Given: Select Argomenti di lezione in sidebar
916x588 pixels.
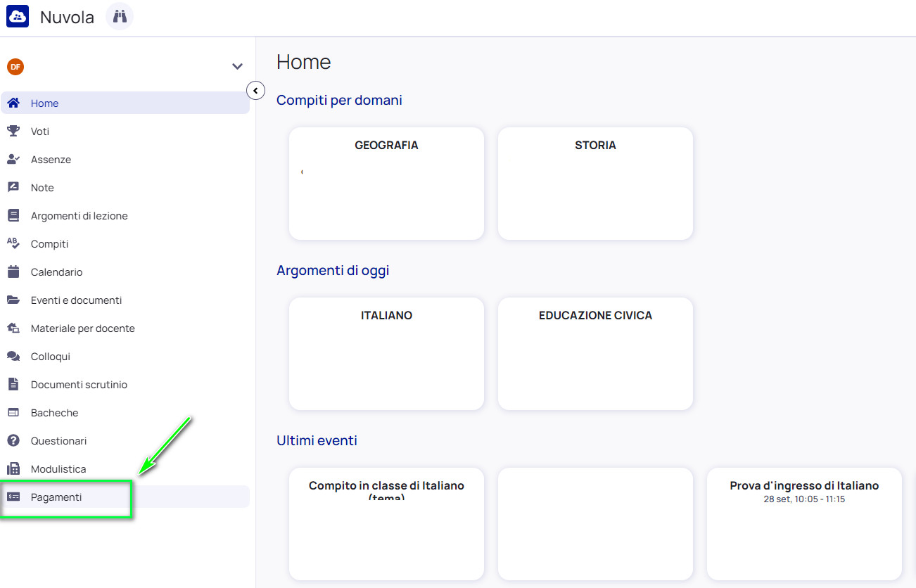Looking at the screenshot, I should 125,215.
